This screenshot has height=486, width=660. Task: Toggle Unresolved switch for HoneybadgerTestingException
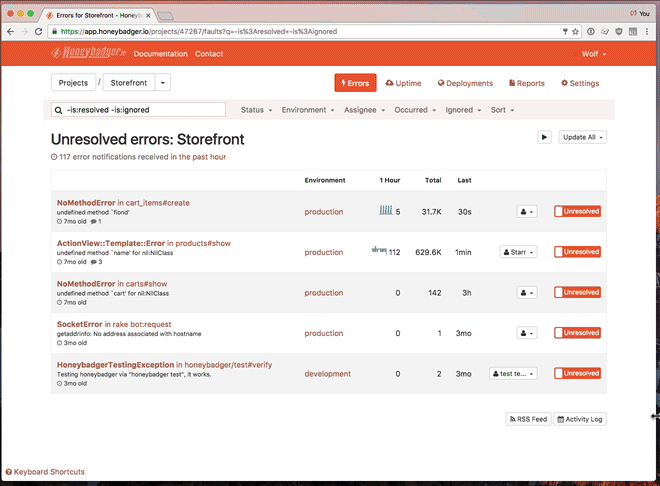click(x=577, y=374)
